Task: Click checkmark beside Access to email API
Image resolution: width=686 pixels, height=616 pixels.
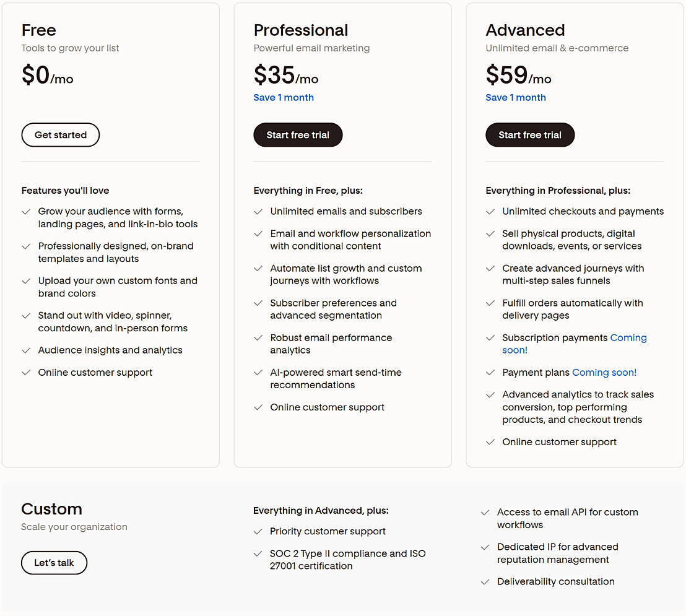Action: [485, 513]
